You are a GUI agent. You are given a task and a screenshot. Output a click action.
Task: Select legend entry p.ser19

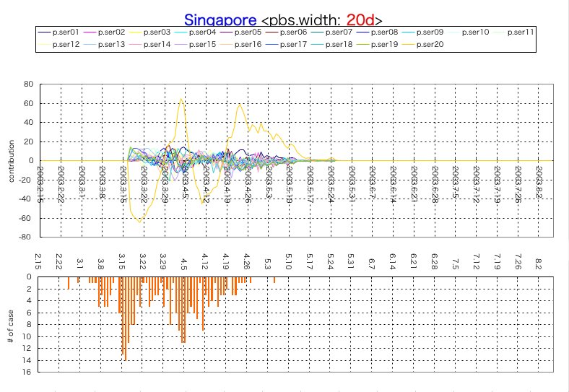click(x=378, y=44)
